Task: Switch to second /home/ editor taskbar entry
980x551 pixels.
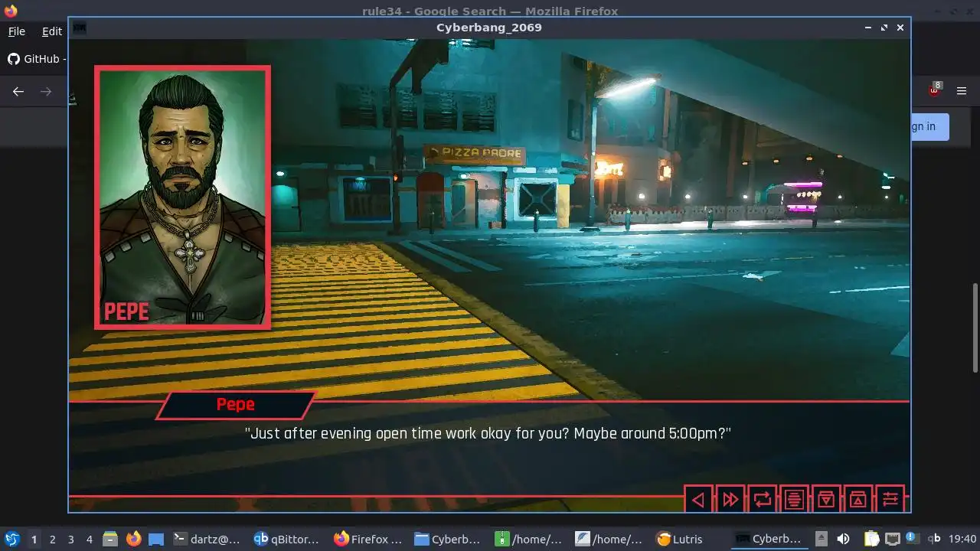Action: [x=609, y=539]
